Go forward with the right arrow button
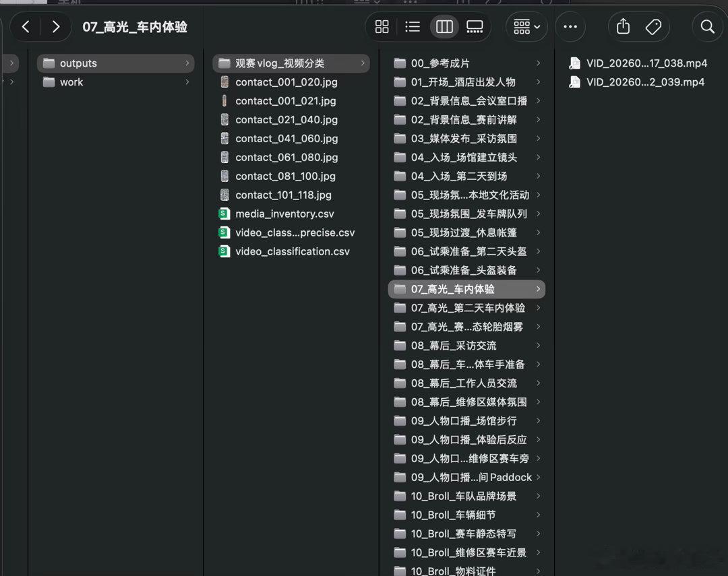The width and height of the screenshot is (728, 576). (x=56, y=27)
